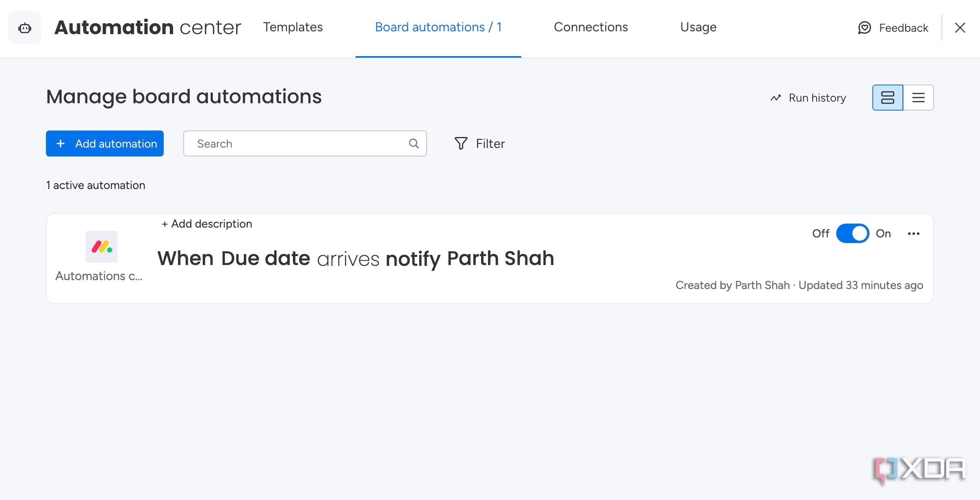Click the Feedback button
This screenshot has width=980, height=500.
[x=893, y=28]
